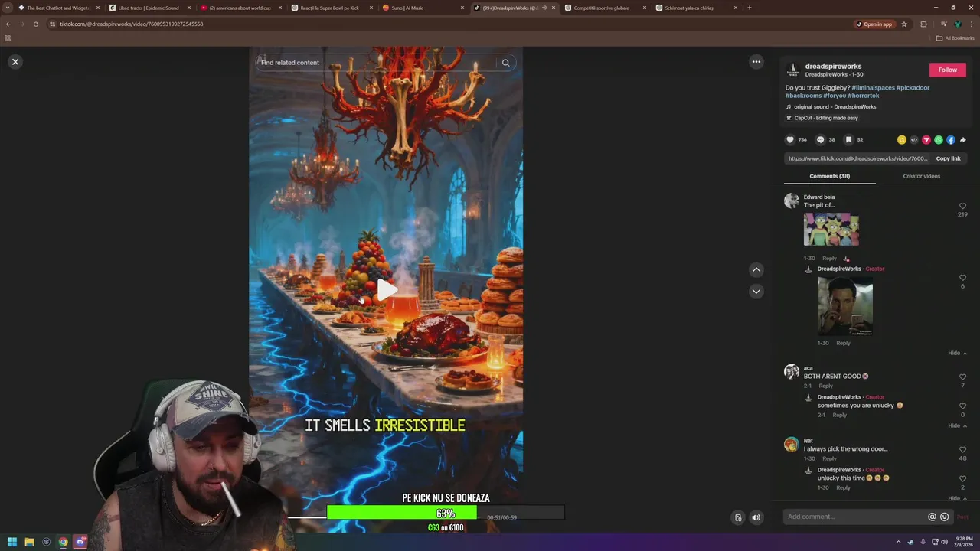Like Nat's wrong door comment

(963, 449)
